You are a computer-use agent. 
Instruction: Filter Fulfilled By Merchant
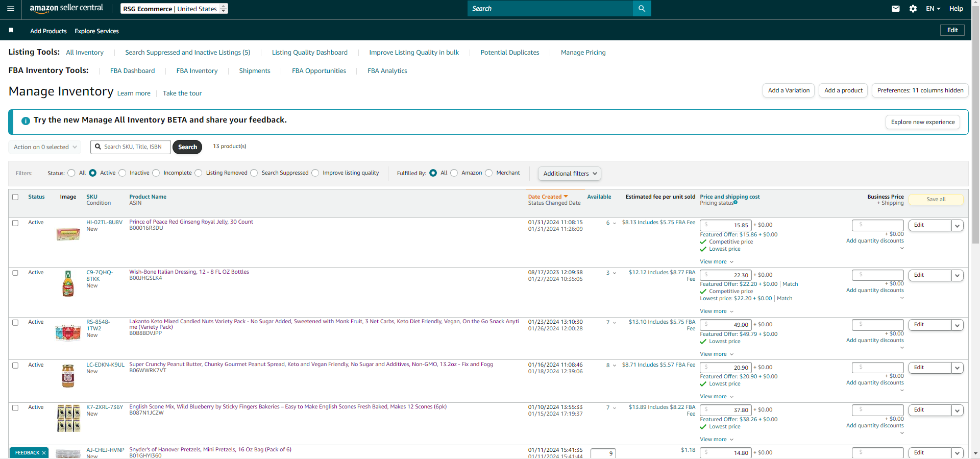click(489, 173)
